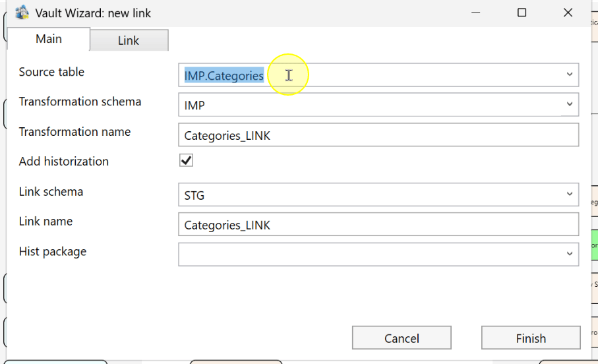
Task: Click the Hist package label
Action: [53, 251]
